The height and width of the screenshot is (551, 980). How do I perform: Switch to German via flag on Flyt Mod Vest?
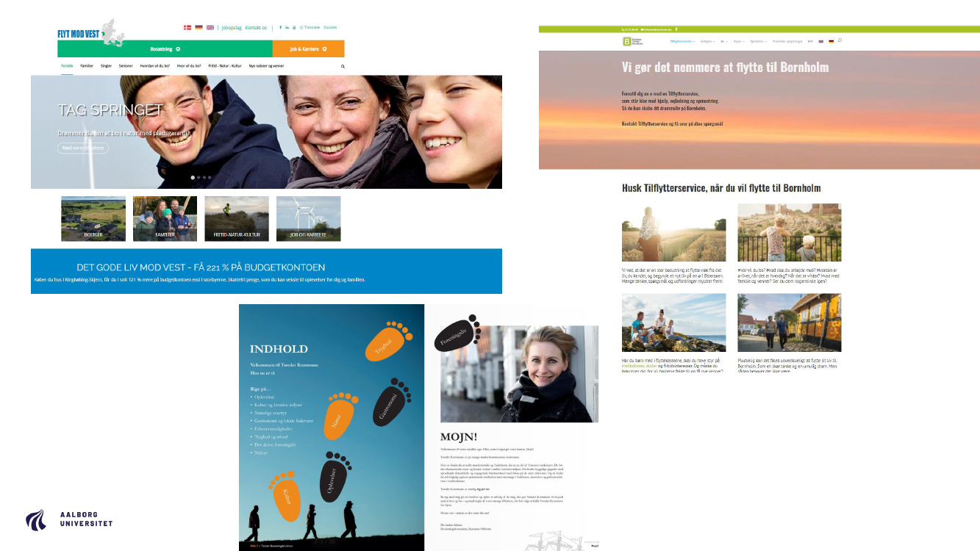(x=198, y=28)
